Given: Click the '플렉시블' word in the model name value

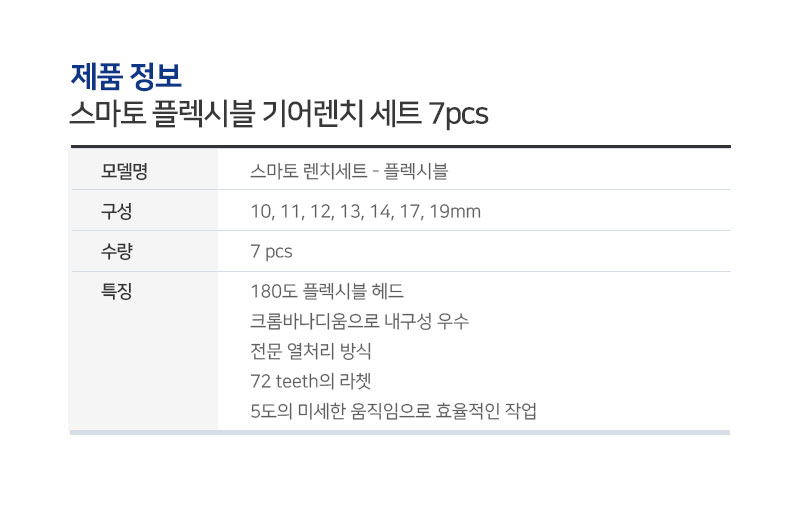Looking at the screenshot, I should (416, 171).
